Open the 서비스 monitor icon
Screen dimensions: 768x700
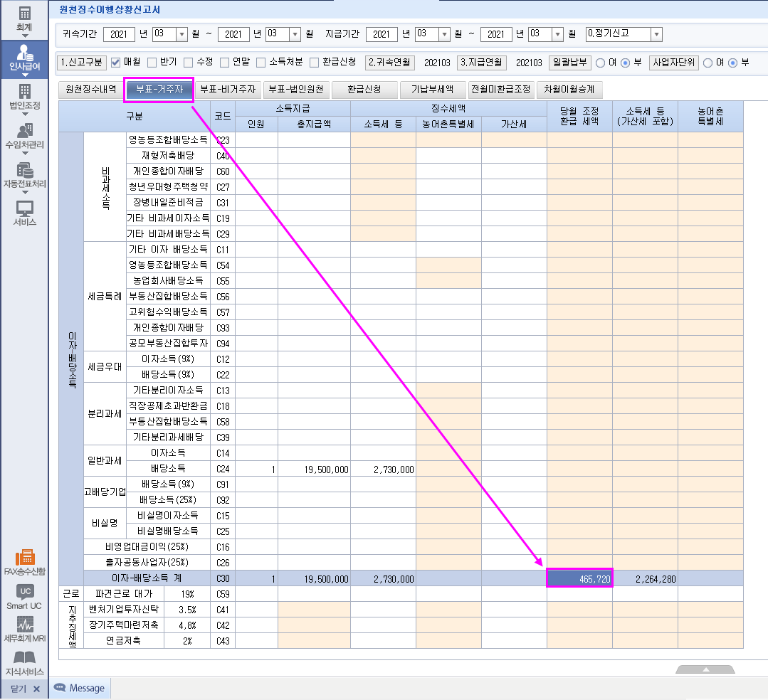tap(24, 213)
